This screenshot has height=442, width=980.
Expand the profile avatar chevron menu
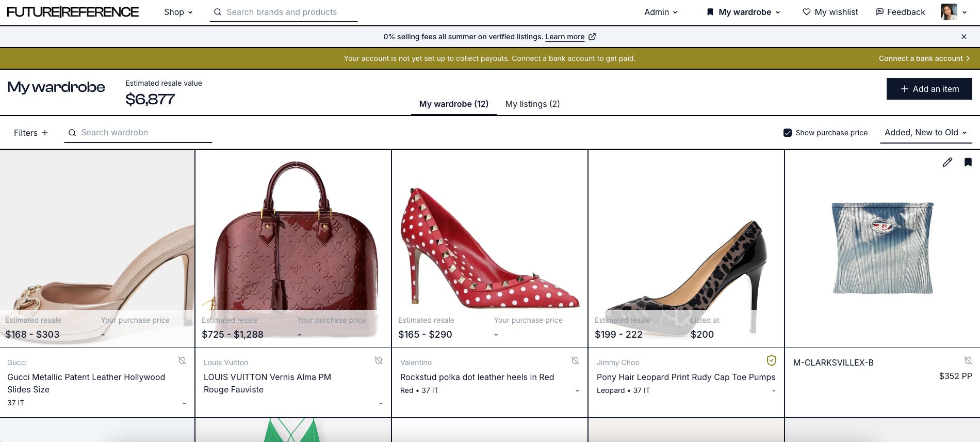point(965,12)
